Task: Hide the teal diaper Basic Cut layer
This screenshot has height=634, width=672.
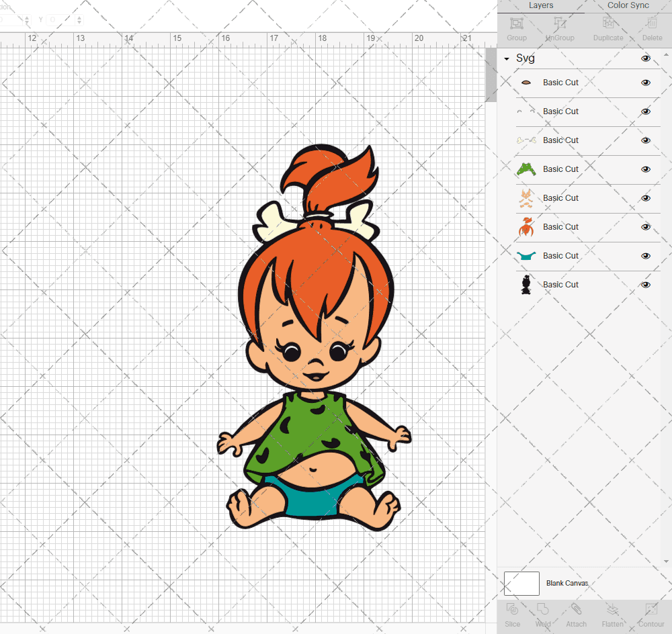Action: pos(645,256)
